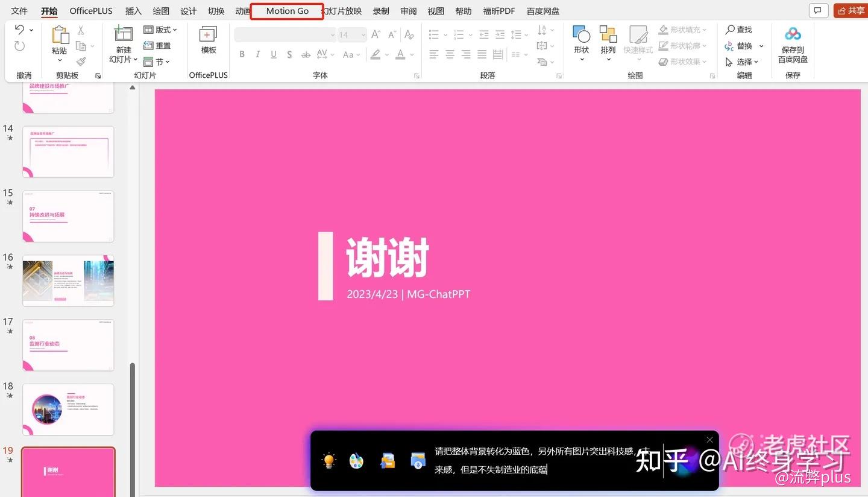Open the 形状 shapes dropdown

tap(582, 42)
